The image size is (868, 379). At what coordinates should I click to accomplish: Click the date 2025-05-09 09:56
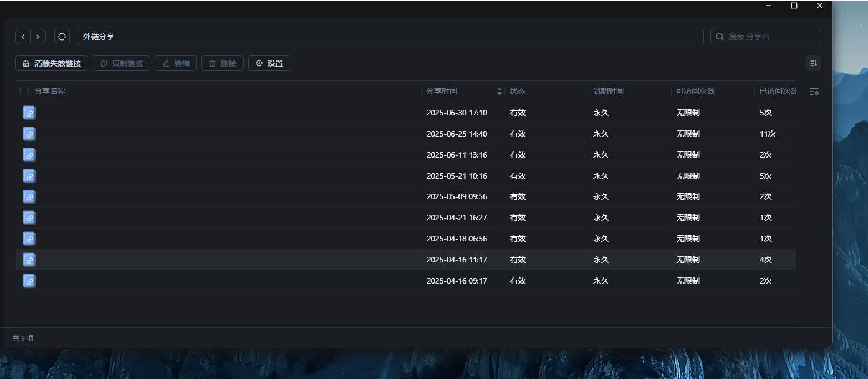457,196
